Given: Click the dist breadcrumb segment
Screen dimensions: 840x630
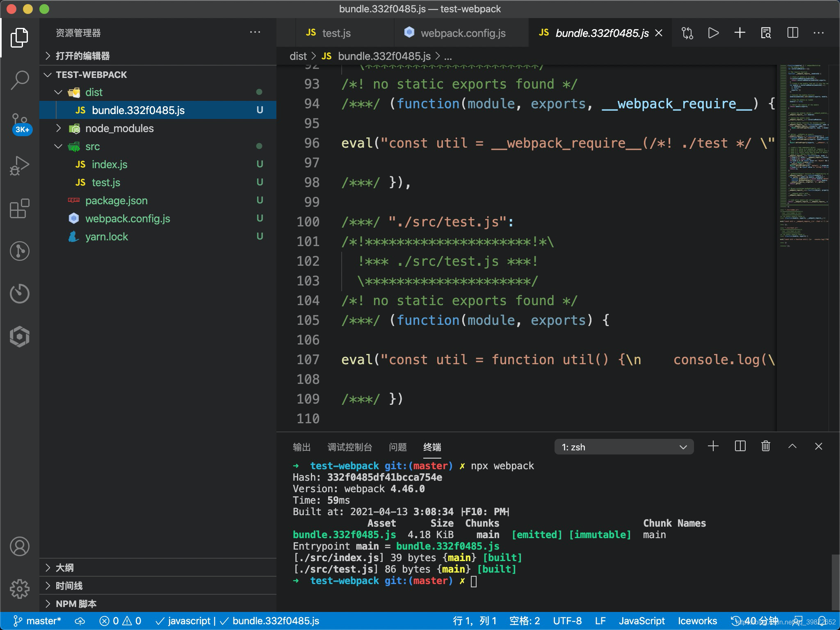Looking at the screenshot, I should [x=298, y=56].
